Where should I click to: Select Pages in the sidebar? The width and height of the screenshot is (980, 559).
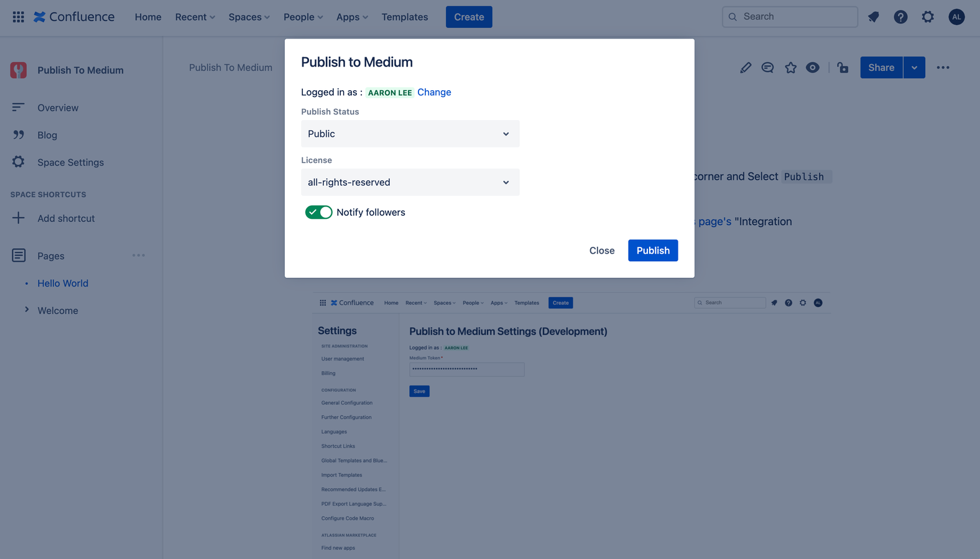[x=51, y=256]
